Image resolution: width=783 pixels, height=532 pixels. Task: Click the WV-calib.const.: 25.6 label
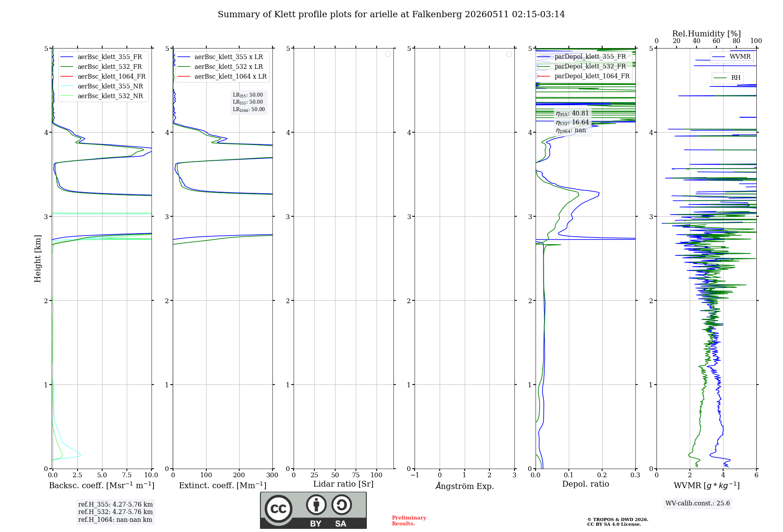point(698,503)
